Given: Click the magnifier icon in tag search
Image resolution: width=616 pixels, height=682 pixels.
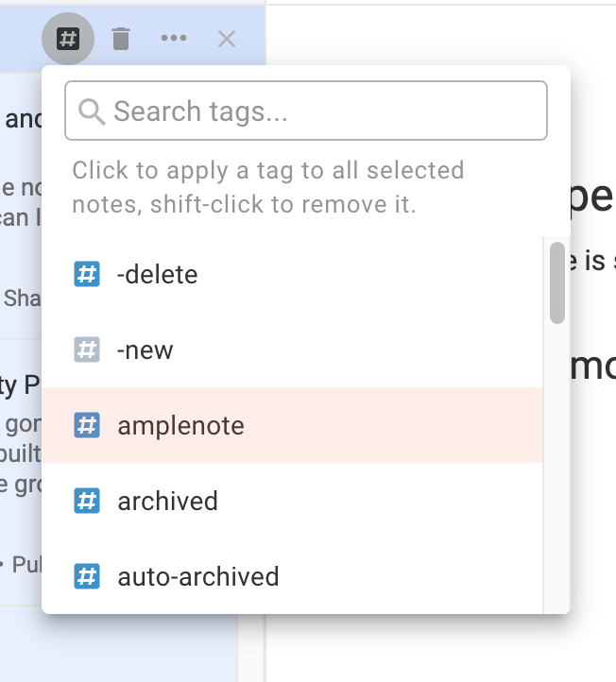Looking at the screenshot, I should [92, 111].
